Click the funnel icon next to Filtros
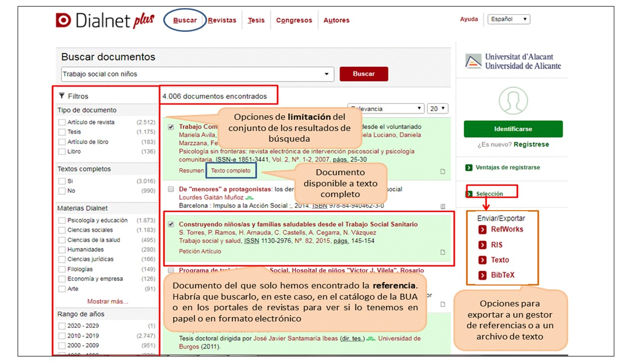Screen dimensions: 644x362 click(x=62, y=96)
